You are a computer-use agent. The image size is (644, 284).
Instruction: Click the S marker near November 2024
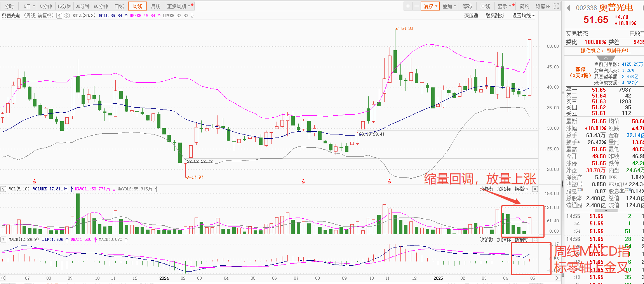tap(390, 181)
